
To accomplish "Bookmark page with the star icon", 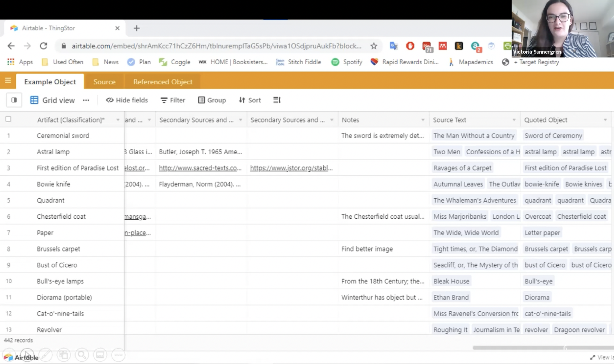I will point(374,46).
